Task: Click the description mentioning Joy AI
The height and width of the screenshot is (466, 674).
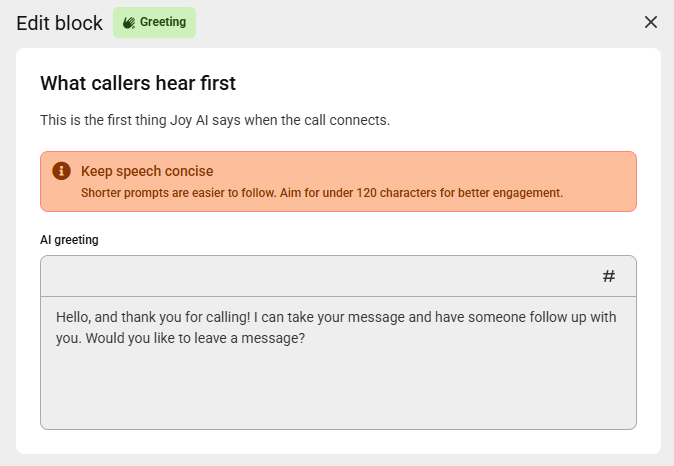Action: pyautogui.click(x=214, y=121)
